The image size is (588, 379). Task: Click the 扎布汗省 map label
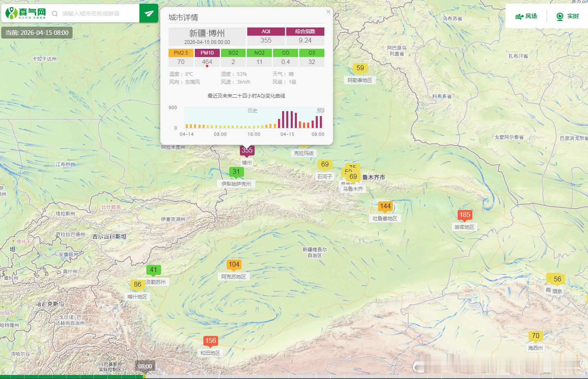point(518,56)
